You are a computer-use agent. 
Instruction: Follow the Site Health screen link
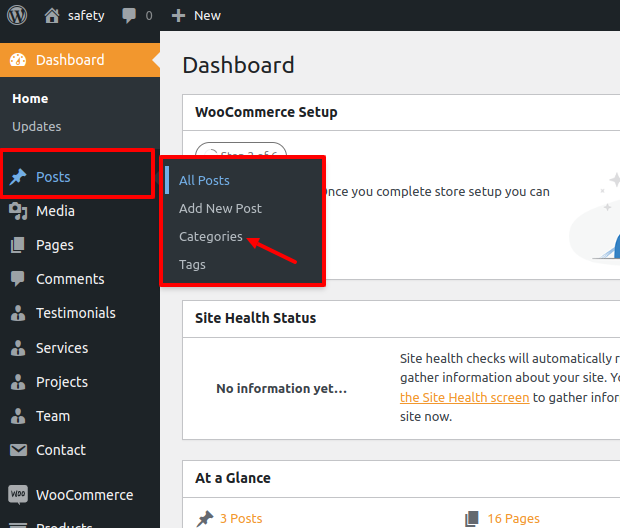click(x=464, y=397)
